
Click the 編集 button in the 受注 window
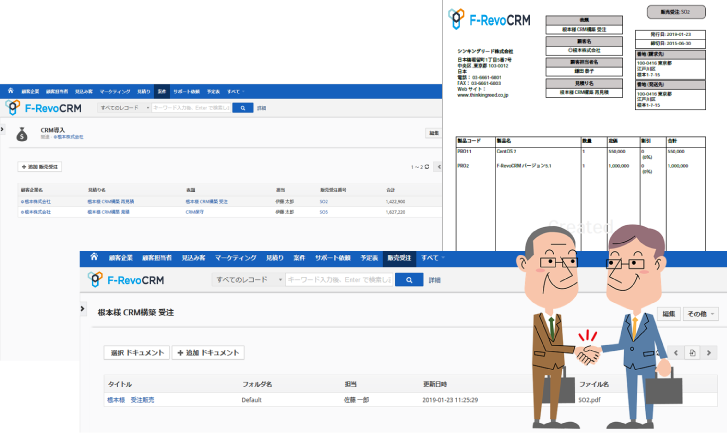(669, 314)
